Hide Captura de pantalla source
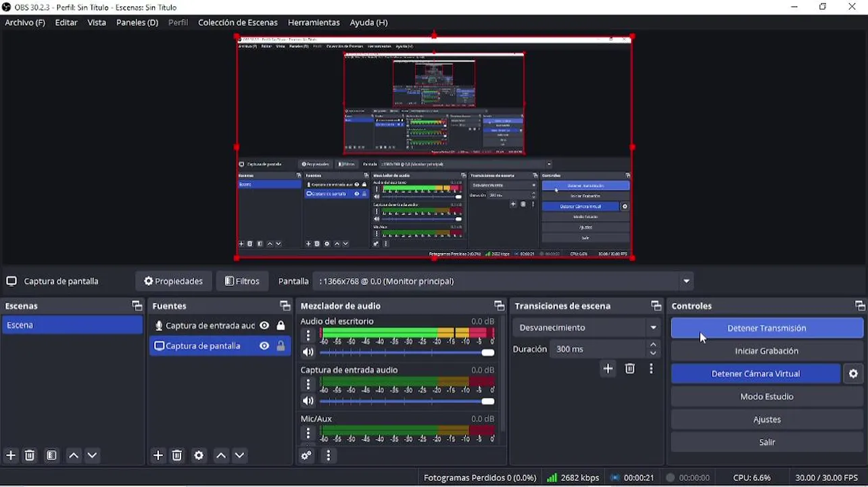Image resolution: width=868 pixels, height=487 pixels. coord(264,346)
